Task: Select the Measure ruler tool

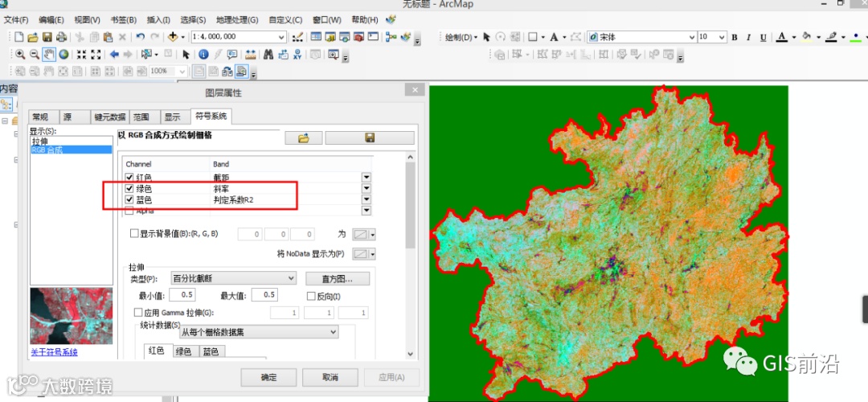Action: point(250,54)
